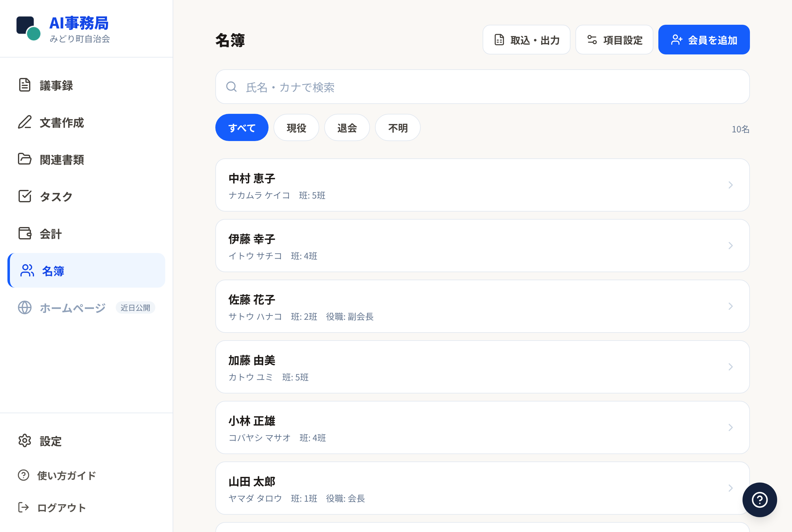Click the name 中村 恵子

[x=252, y=178]
